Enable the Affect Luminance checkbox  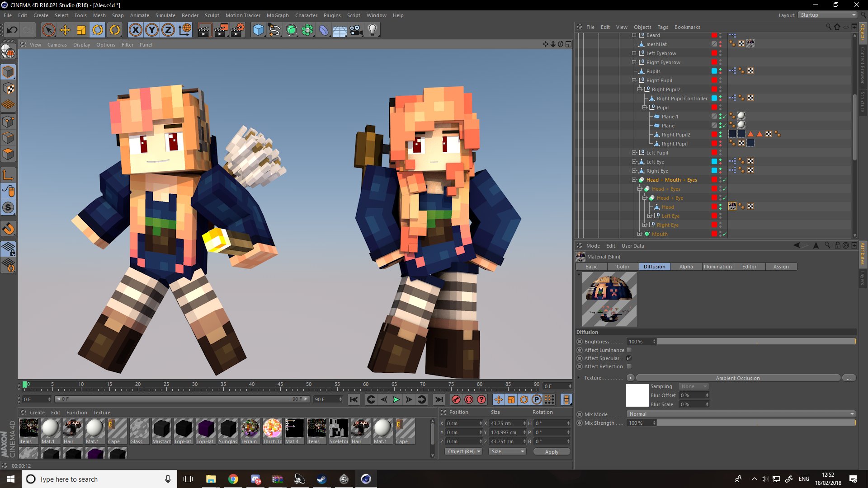tap(629, 350)
